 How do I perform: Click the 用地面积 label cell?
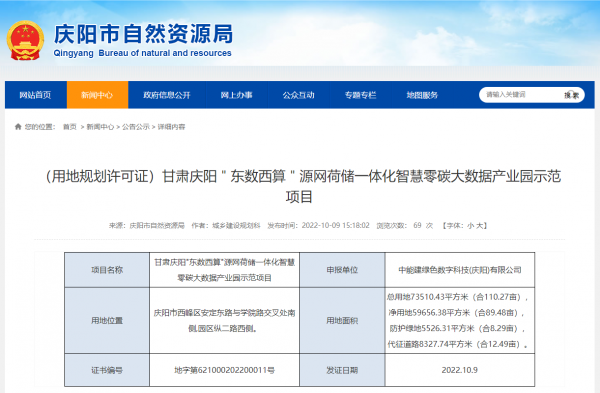coord(342,320)
